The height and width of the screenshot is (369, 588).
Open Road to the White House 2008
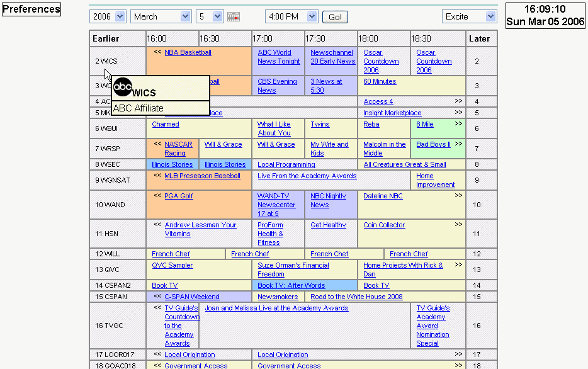356,297
